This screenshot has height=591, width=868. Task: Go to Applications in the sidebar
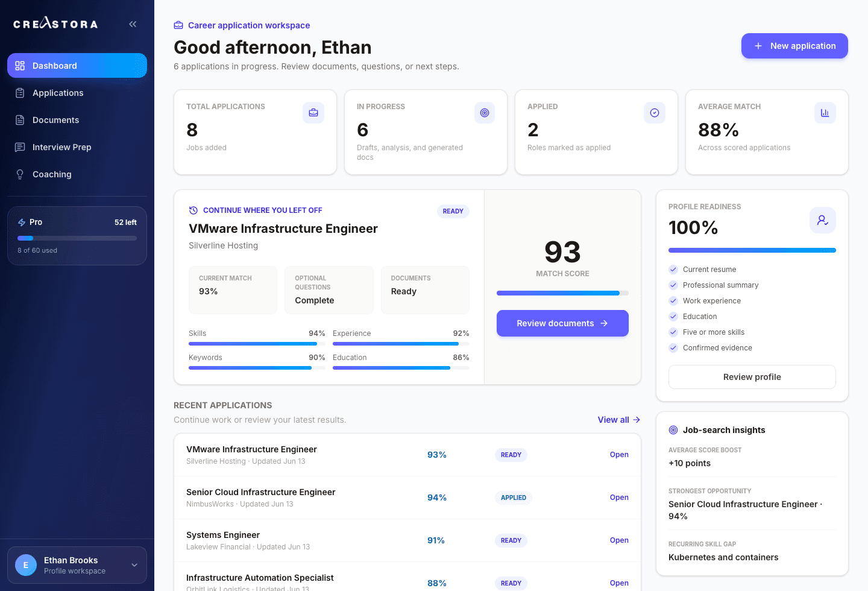77,93
